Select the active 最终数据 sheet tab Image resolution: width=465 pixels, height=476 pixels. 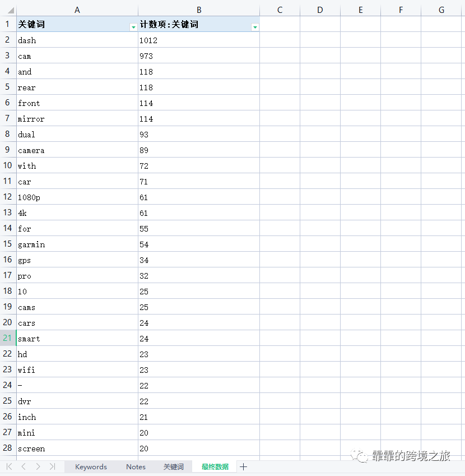(215, 466)
